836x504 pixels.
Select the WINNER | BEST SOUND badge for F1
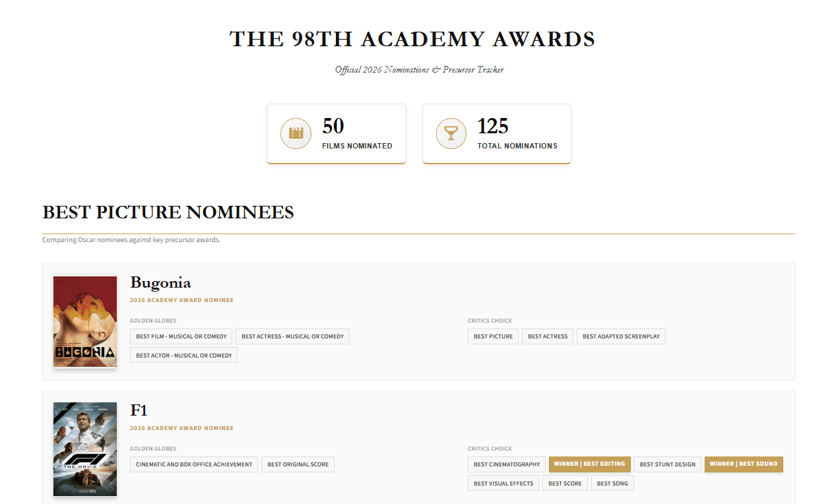(x=744, y=464)
